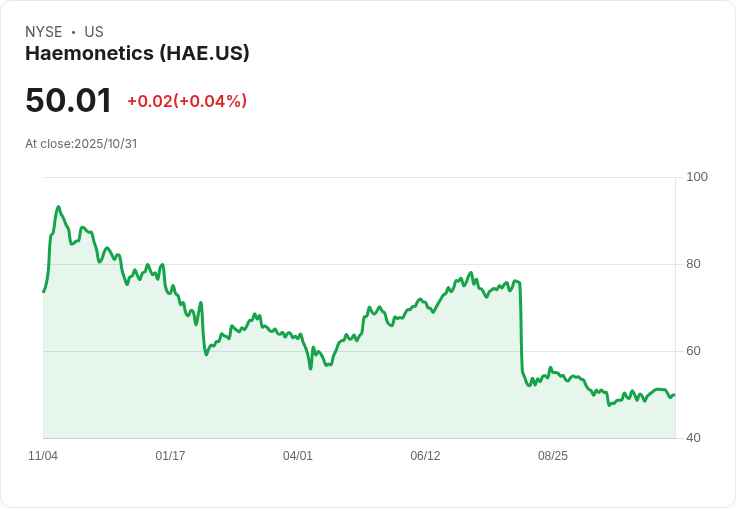Click the steep vertical drop in the price line

[x=521, y=330]
